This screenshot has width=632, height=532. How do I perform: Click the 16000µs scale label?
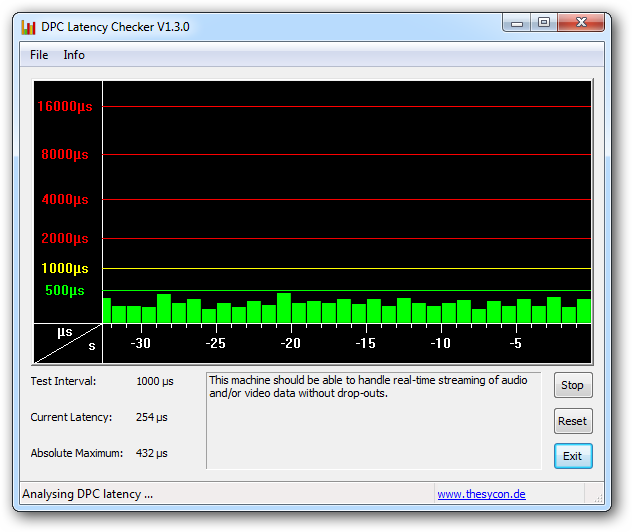pos(65,106)
